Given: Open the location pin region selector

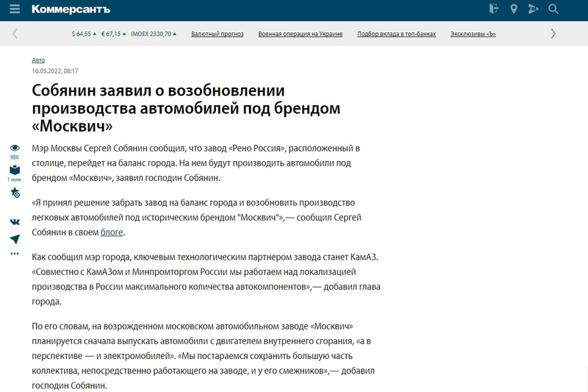Looking at the screenshot, I should (x=514, y=9).
